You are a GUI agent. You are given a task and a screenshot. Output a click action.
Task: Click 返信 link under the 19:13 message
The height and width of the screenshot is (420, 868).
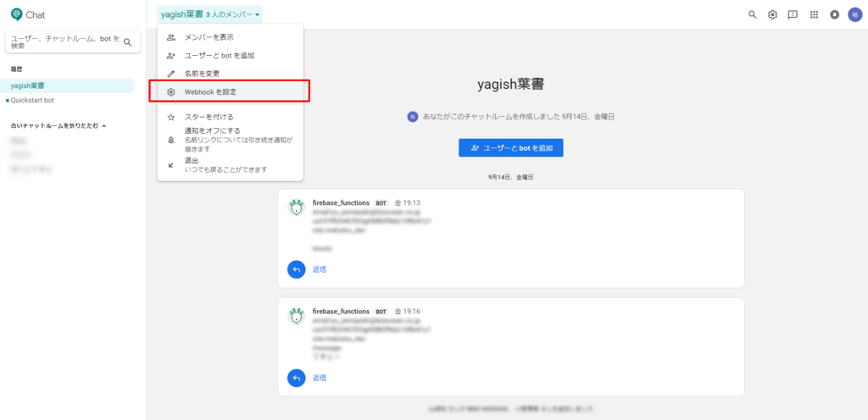click(x=320, y=269)
